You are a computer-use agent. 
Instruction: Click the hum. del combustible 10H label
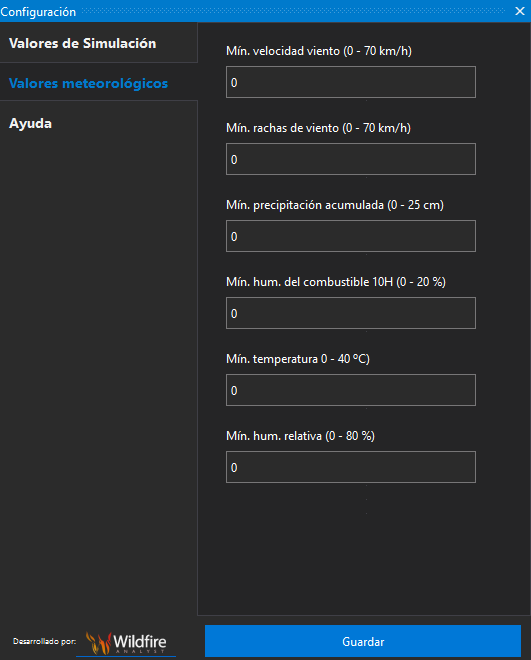tap(349, 282)
